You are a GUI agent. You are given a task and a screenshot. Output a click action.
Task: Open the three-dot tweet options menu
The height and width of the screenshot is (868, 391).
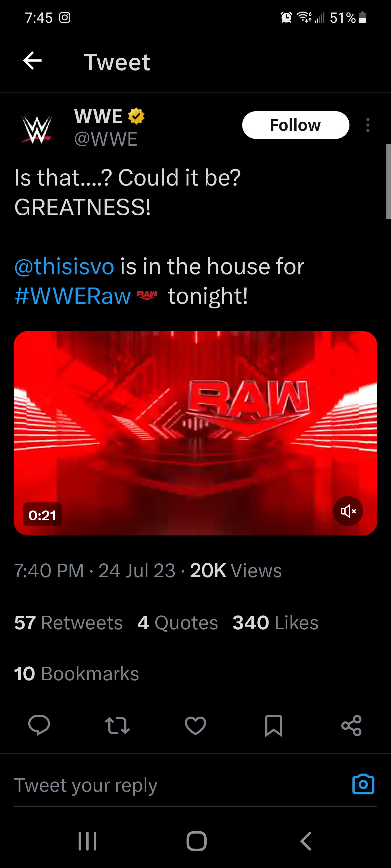point(368,125)
